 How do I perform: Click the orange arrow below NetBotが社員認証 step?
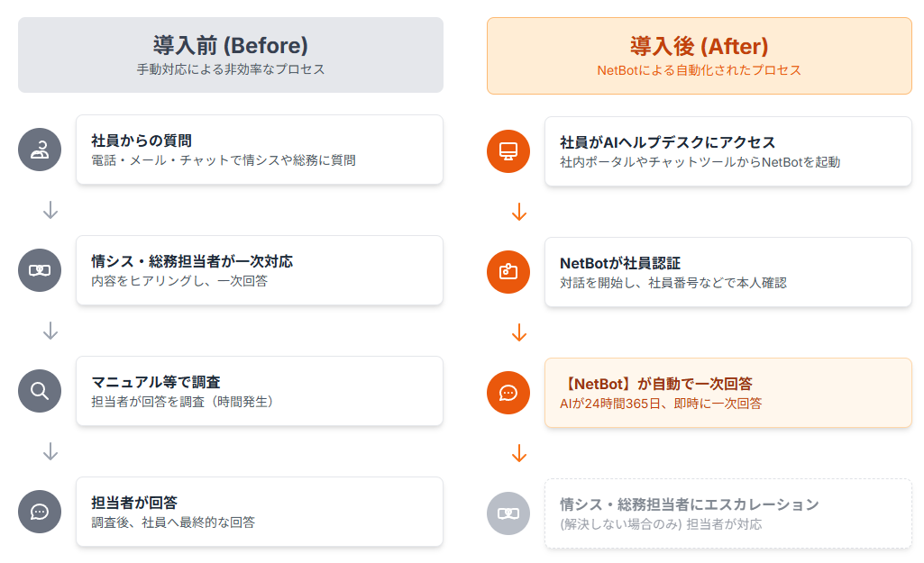(519, 333)
